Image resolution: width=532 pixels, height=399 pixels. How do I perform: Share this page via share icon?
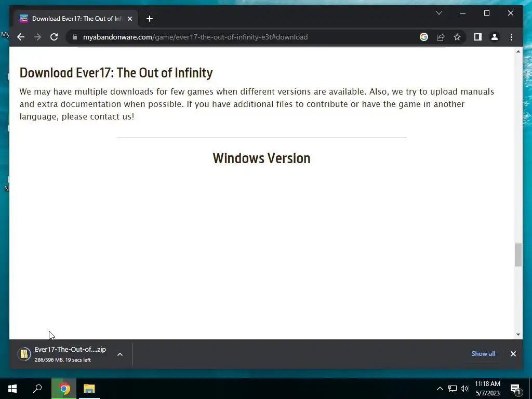pyautogui.click(x=441, y=37)
